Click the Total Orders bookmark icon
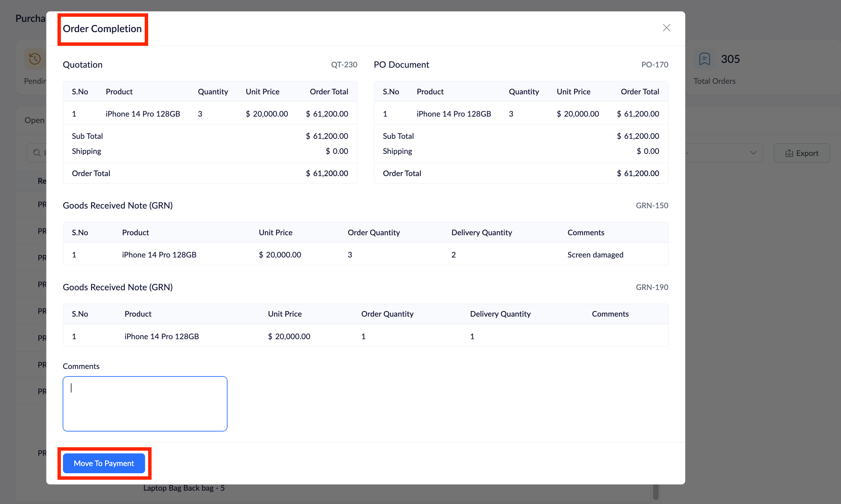This screenshot has width=841, height=504. pyautogui.click(x=704, y=59)
